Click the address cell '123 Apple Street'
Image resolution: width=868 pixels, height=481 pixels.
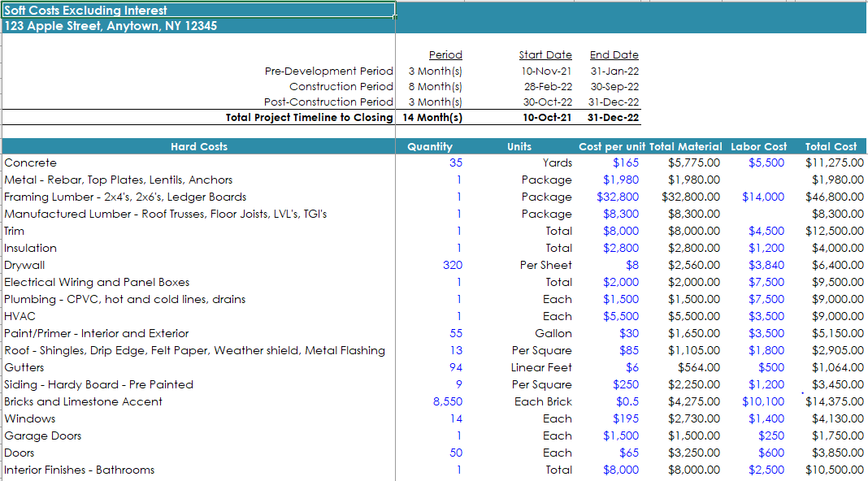[x=111, y=26]
